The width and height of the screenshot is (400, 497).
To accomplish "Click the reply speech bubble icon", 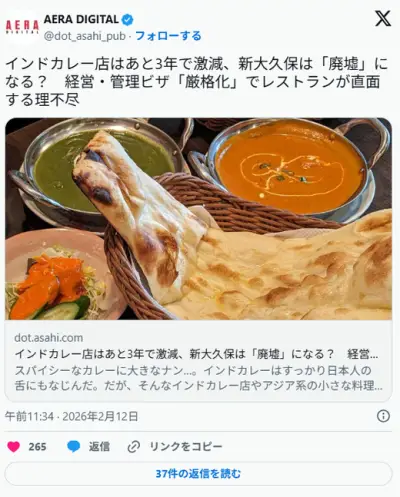I will (74, 447).
